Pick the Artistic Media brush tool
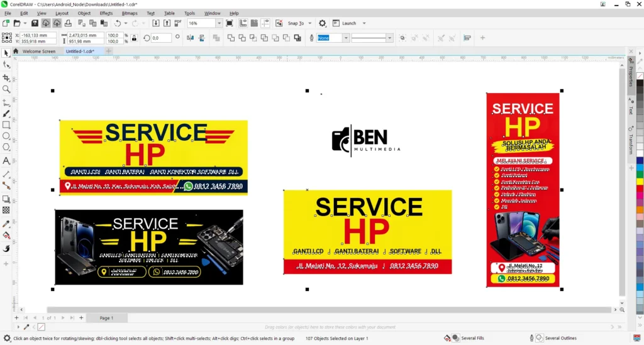The width and height of the screenshot is (644, 345). (x=6, y=114)
